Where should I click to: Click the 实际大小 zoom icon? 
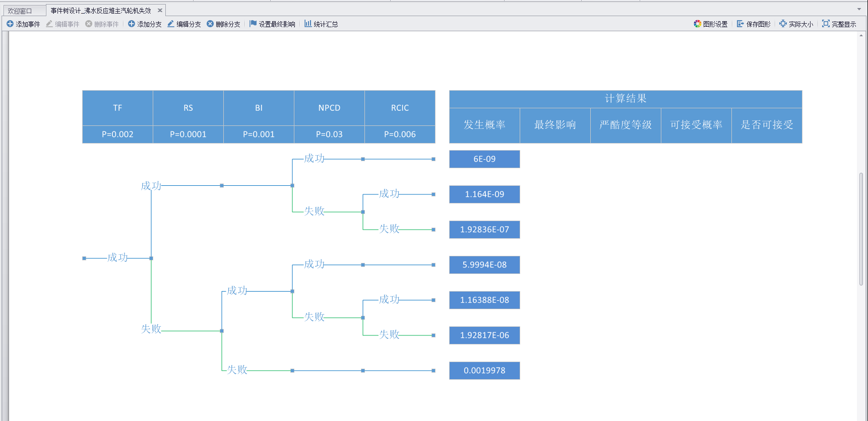pos(783,24)
